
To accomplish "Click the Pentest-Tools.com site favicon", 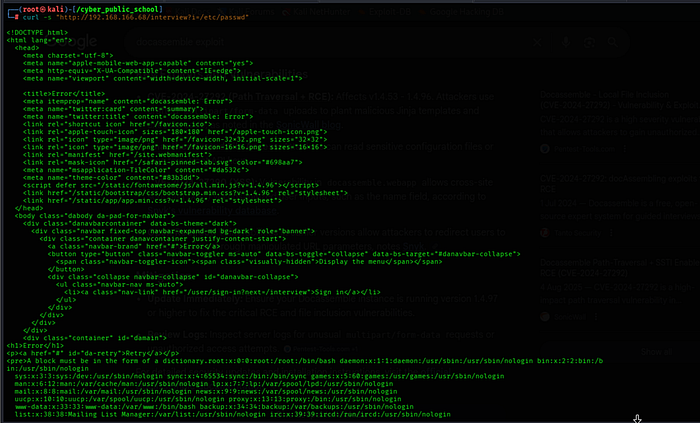I will 545,149.
